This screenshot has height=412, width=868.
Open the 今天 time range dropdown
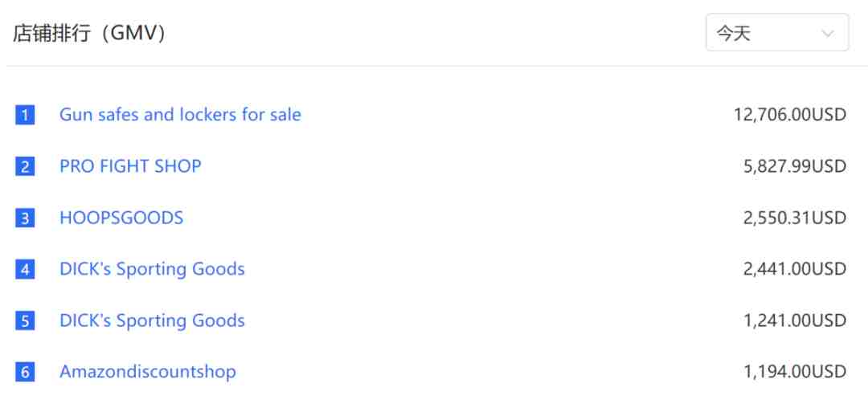coord(776,33)
